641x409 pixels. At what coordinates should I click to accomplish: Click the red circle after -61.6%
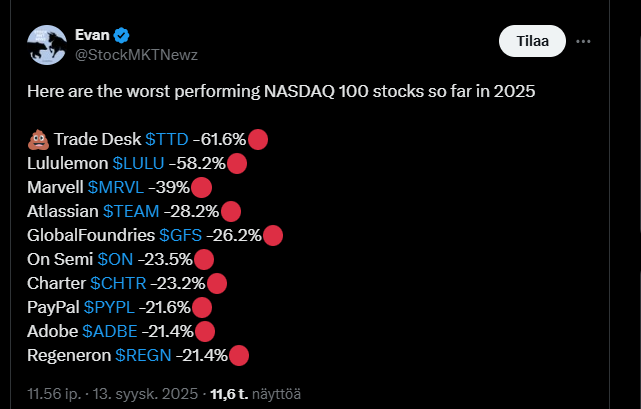click(x=258, y=139)
